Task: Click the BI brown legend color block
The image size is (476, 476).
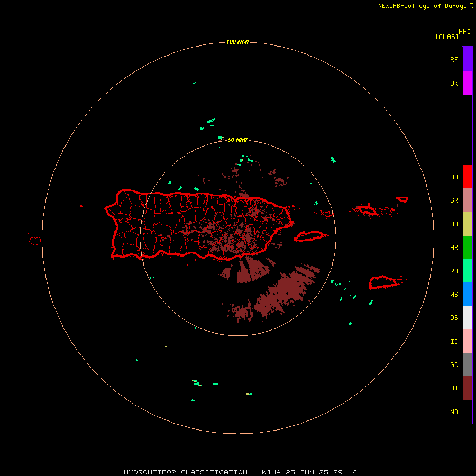Action: click(x=467, y=388)
